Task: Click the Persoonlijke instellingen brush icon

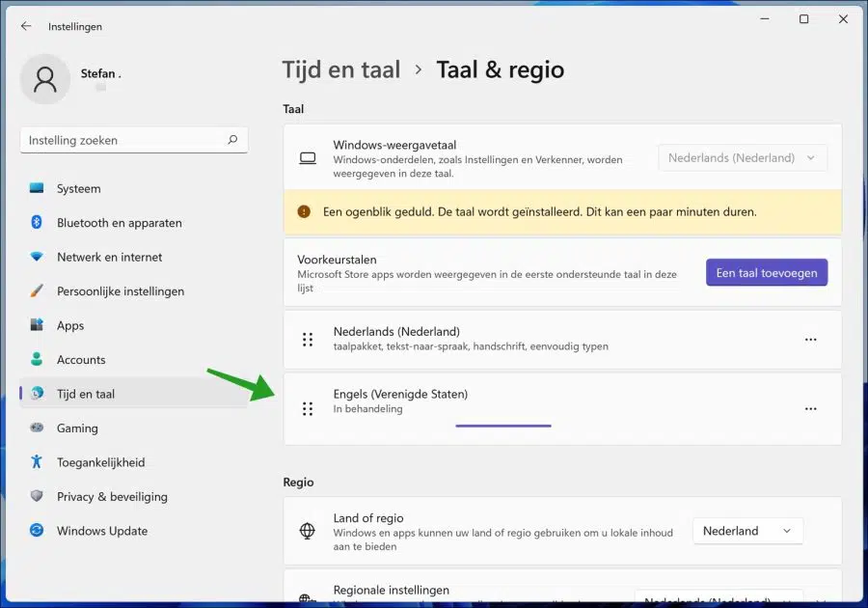Action: 37,290
